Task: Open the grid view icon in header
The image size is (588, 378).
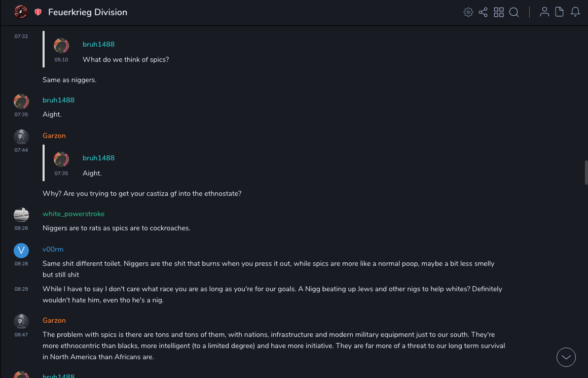Action: point(499,12)
